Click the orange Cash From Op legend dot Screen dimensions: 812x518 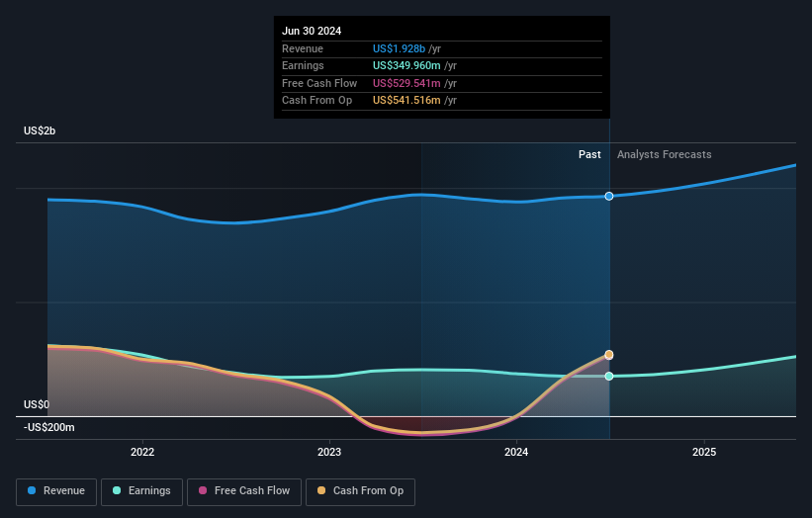point(321,490)
